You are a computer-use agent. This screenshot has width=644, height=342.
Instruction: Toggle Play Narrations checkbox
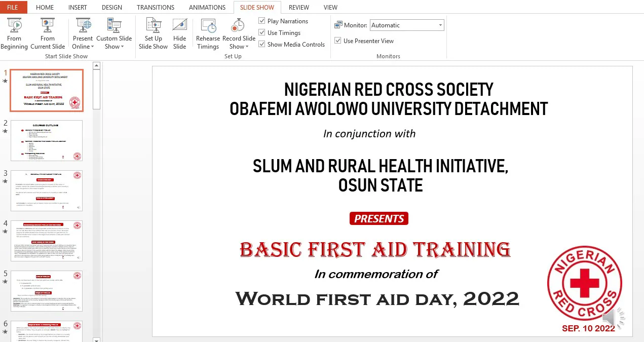[262, 21]
